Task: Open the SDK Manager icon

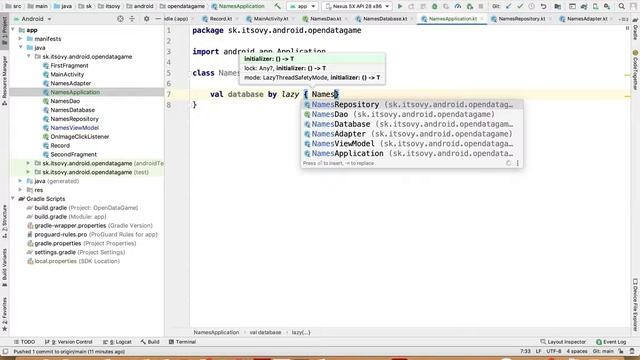Action: click(x=607, y=6)
